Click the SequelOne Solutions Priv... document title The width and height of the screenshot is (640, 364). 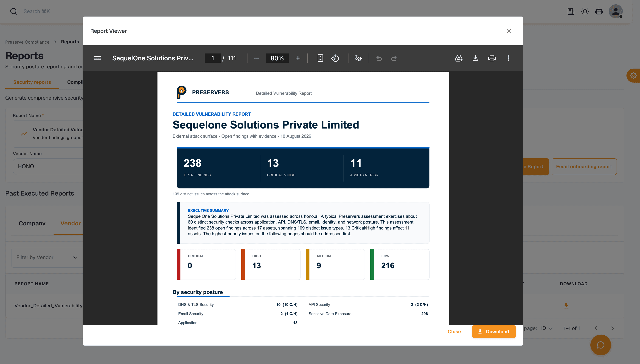pyautogui.click(x=153, y=58)
